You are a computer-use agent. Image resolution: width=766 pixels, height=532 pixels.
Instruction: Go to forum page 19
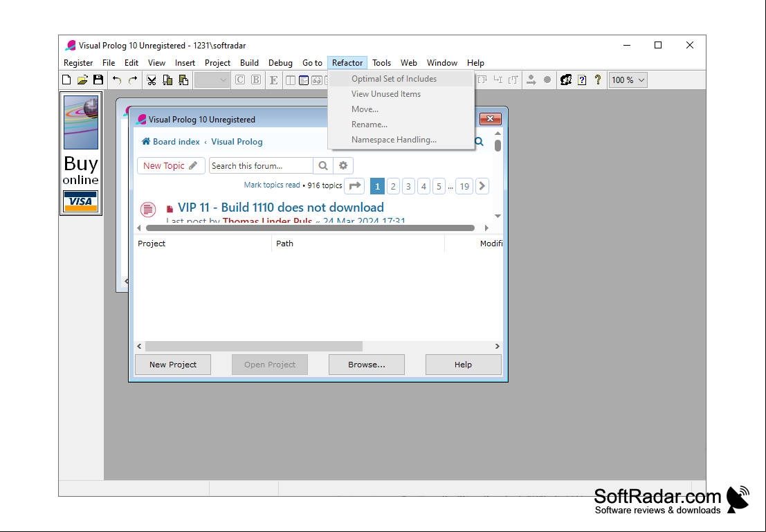(464, 186)
